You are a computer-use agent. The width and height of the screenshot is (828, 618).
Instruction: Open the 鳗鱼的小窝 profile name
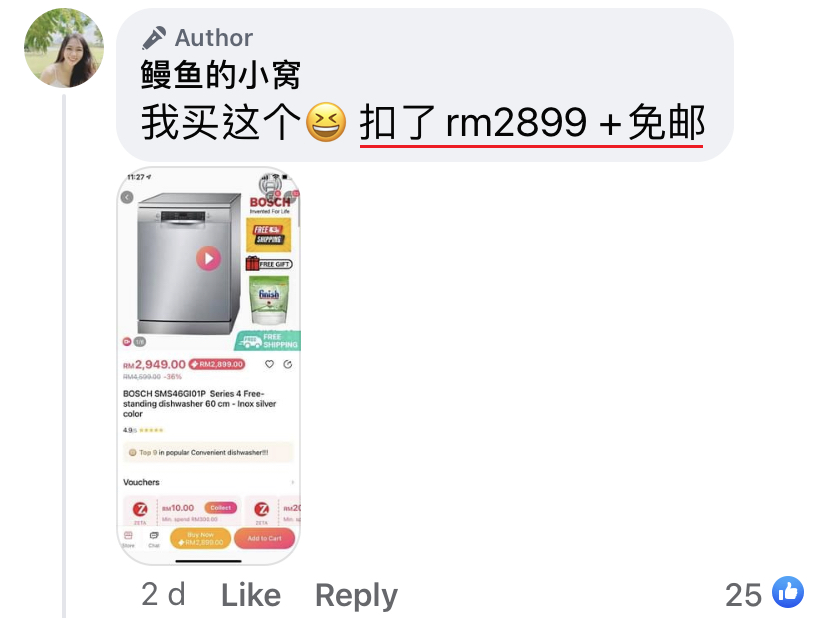(221, 74)
